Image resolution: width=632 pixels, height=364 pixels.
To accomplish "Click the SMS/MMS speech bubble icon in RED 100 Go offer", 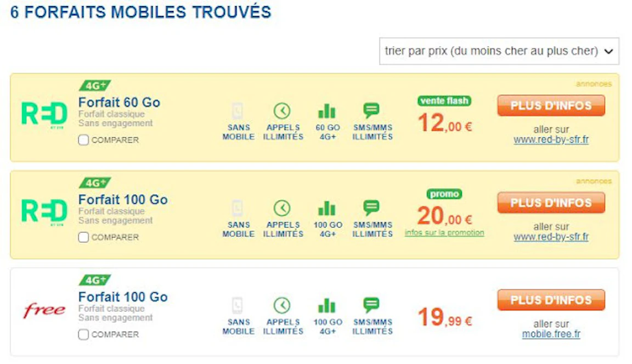I will (371, 208).
